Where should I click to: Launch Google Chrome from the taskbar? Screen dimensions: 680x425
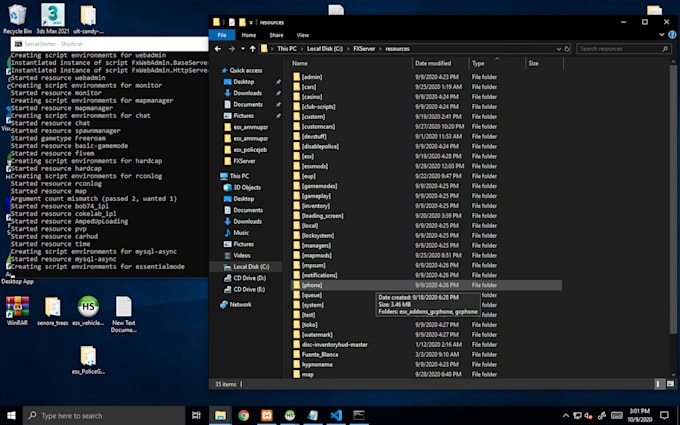pyautogui.click(x=243, y=415)
